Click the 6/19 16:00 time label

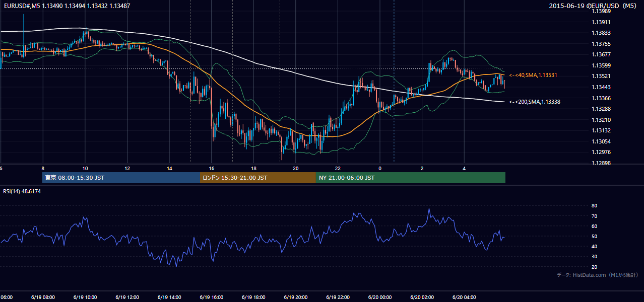click(212, 297)
